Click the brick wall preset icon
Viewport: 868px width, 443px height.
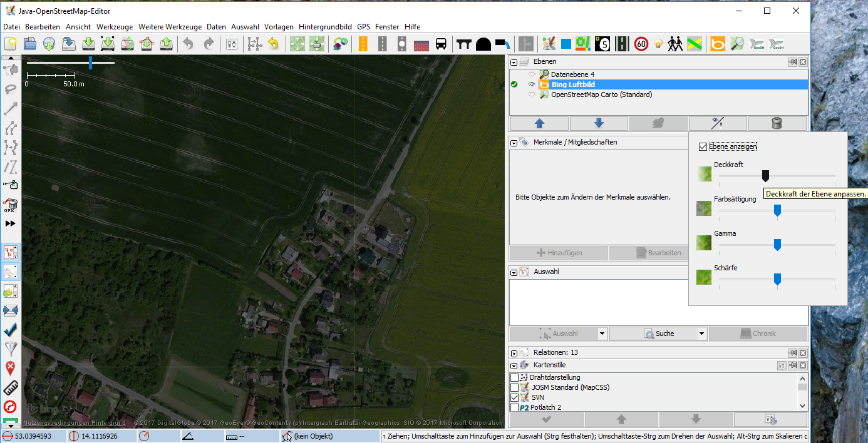coord(421,44)
